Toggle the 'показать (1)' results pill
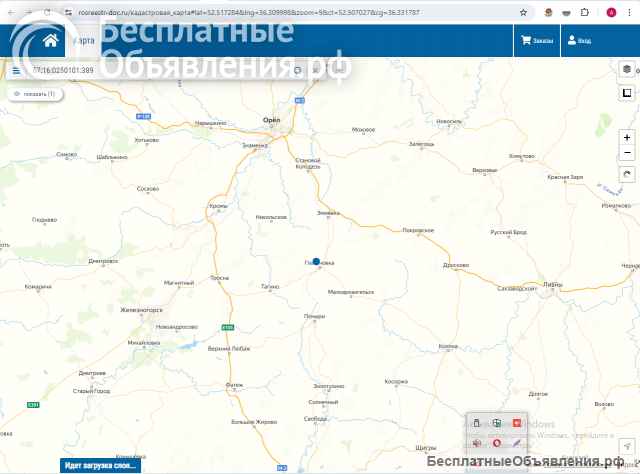The image size is (640, 474). pos(35,94)
